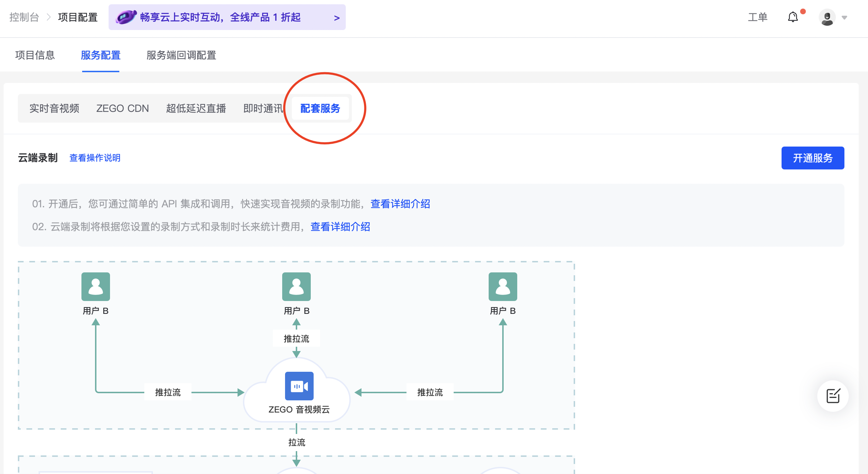Click the promo banner mascot icon
The height and width of the screenshot is (474, 868).
coord(126,17)
